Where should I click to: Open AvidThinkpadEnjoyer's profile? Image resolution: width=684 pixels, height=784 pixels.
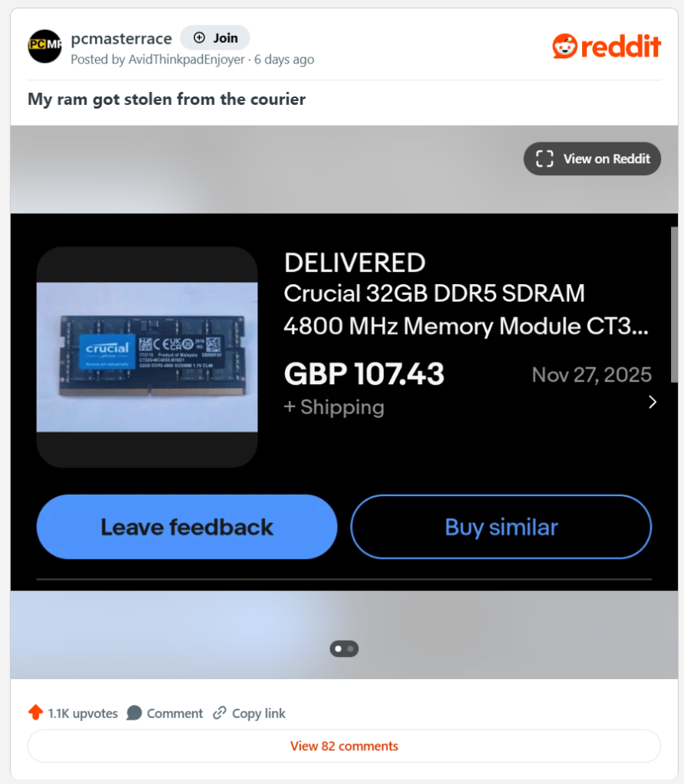coord(187,60)
